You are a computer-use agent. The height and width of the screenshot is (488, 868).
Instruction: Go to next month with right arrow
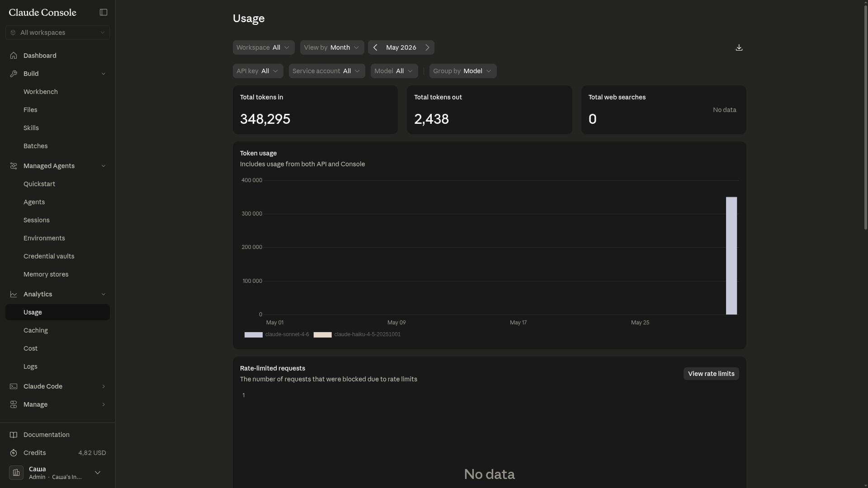(427, 47)
